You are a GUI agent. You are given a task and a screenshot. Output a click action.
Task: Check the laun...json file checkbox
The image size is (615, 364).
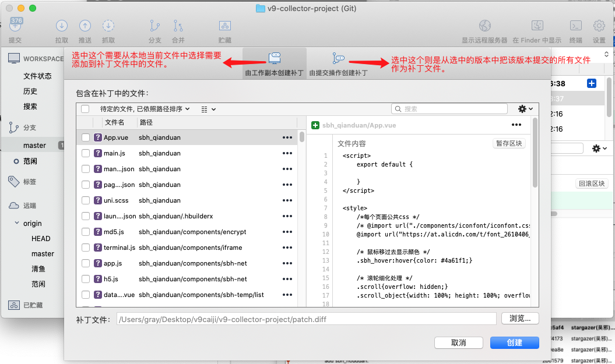click(86, 216)
